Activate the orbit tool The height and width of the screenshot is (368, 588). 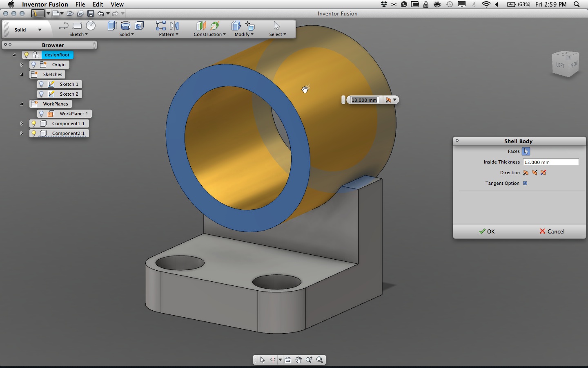tap(273, 360)
